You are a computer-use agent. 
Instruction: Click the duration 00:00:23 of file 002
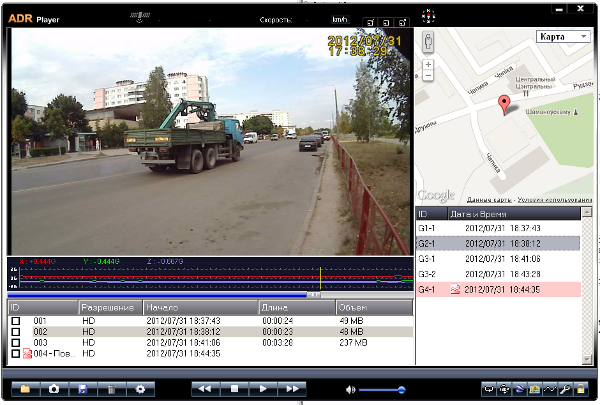pos(277,332)
